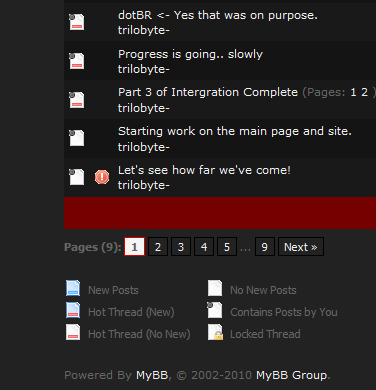Click the 'Hot Thread (No New)' legend icon
The image size is (376, 390).
point(73,332)
